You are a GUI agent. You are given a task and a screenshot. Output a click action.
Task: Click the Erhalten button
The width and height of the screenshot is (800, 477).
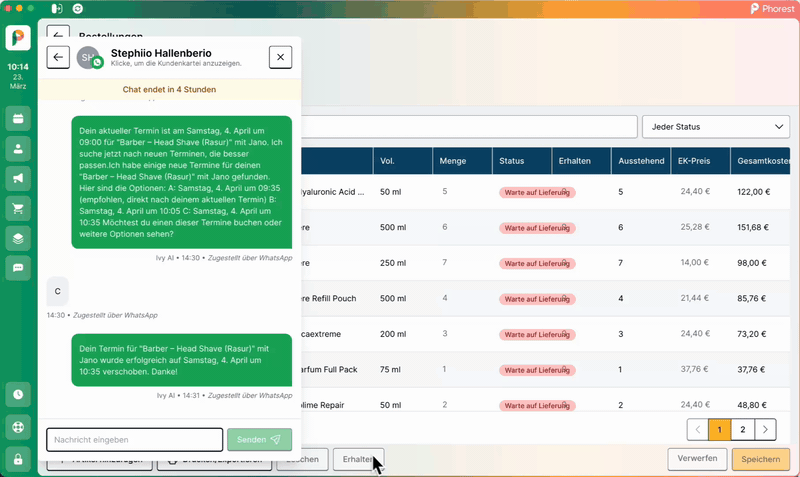(357, 460)
